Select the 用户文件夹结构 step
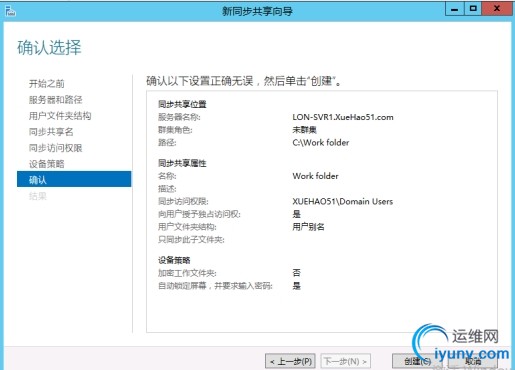This screenshot has height=370, width=515. [x=60, y=116]
